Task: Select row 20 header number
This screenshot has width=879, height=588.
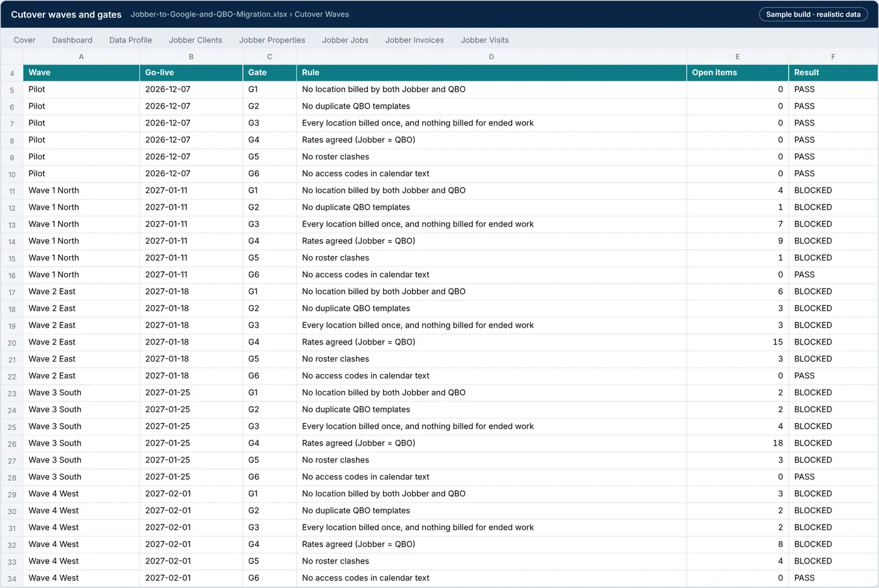Action: click(12, 343)
